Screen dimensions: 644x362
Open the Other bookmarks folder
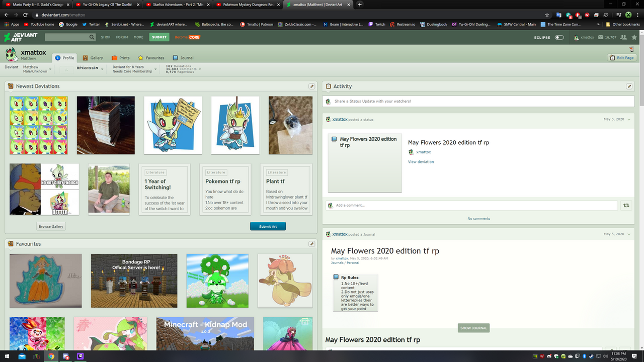622,24
